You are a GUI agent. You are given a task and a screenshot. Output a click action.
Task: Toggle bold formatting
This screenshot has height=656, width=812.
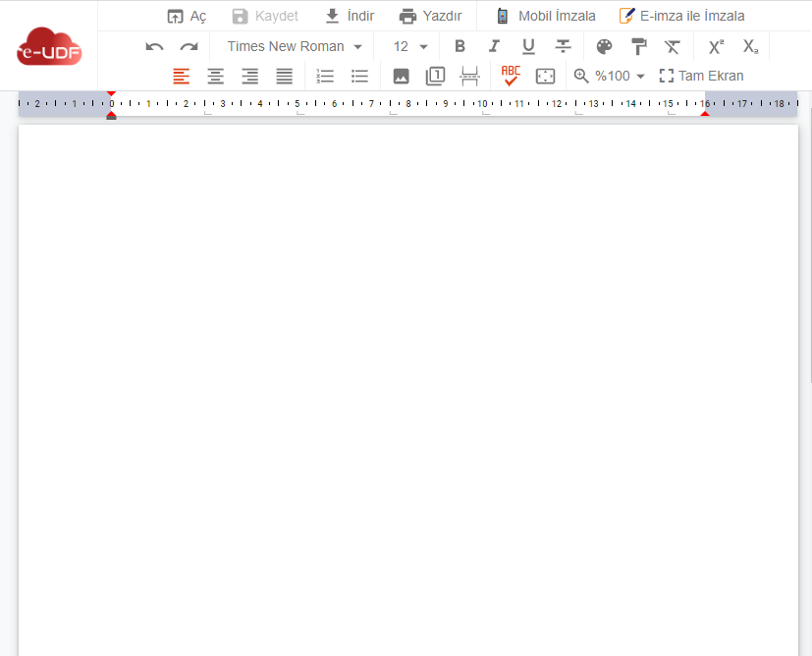tap(460, 46)
